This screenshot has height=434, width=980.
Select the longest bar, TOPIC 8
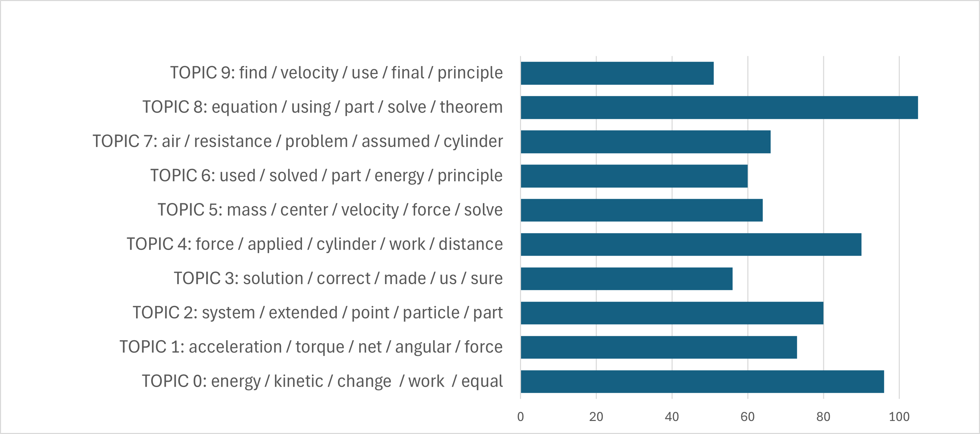pos(719,107)
